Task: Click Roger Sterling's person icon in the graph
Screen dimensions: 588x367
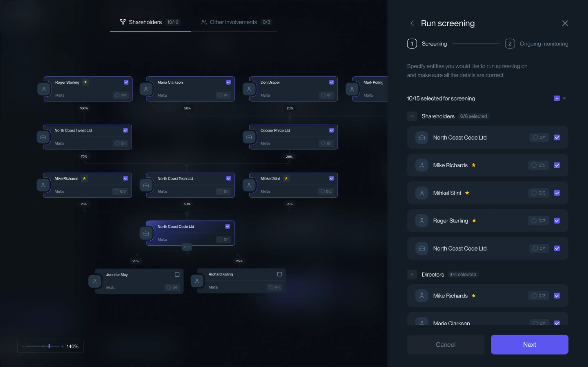Action: pyautogui.click(x=44, y=89)
